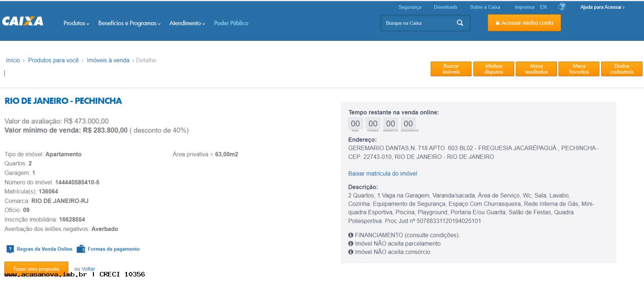Viewport: 644px width, 282px height.
Task: Click the inscrição imobiliária 16628554
Action: click(x=72, y=220)
